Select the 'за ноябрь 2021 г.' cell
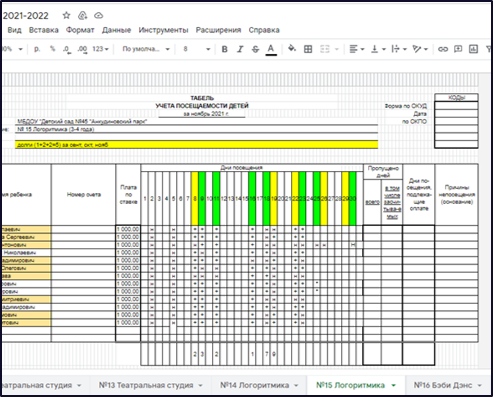This screenshot has height=397, width=493. click(202, 114)
